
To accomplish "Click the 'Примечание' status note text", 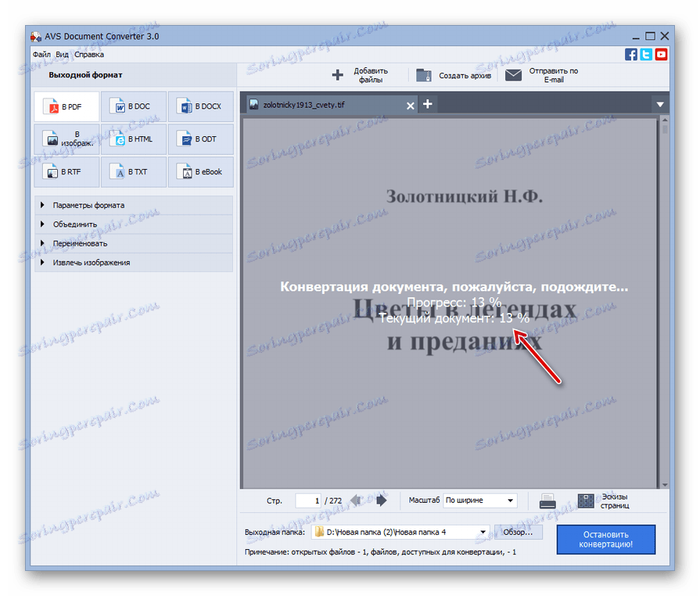I will (380, 552).
